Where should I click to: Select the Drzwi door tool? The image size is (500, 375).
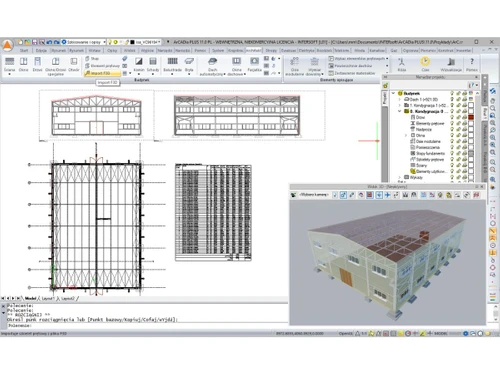(x=37, y=64)
